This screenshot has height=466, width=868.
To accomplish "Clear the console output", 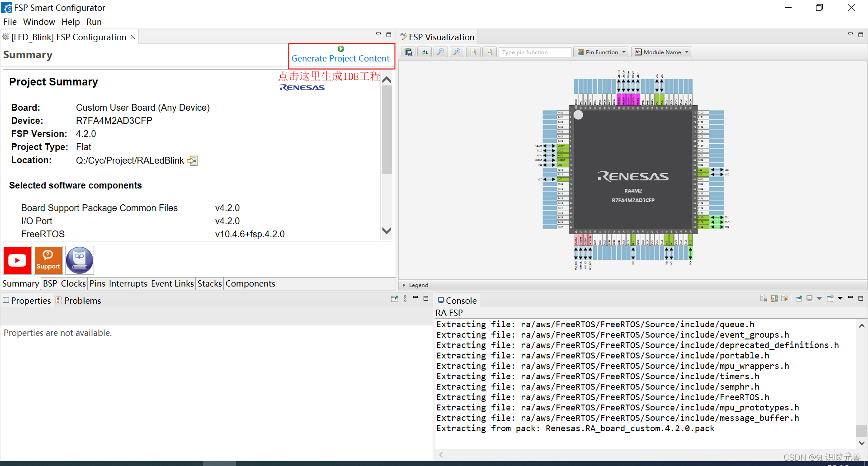I will (764, 298).
